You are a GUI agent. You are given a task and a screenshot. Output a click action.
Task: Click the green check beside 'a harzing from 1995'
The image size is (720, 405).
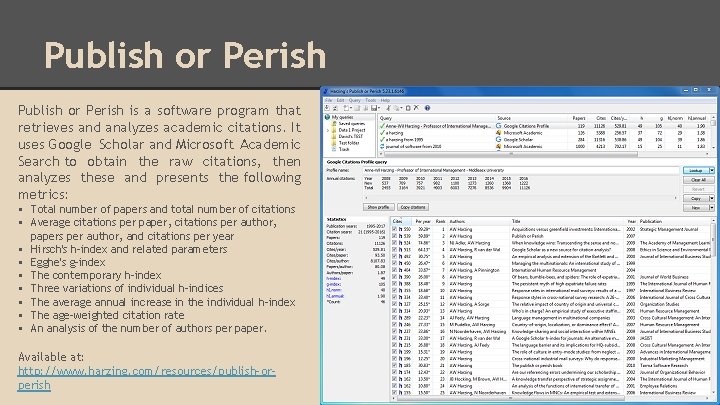tap(382, 139)
